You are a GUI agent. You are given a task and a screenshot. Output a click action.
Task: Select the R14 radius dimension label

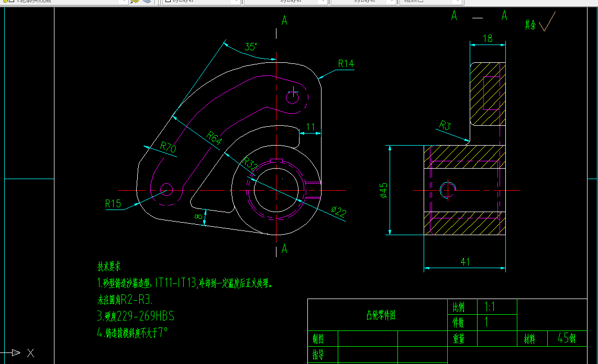pyautogui.click(x=346, y=64)
